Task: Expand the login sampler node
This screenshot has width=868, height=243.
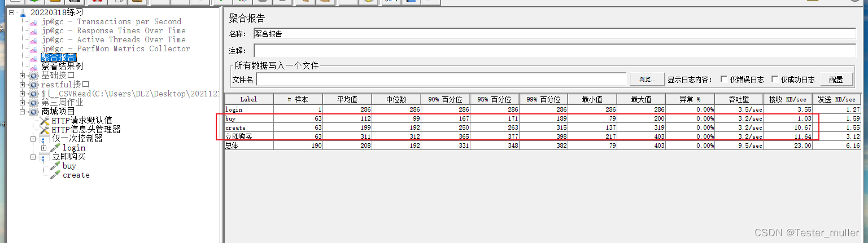Action: [44, 148]
